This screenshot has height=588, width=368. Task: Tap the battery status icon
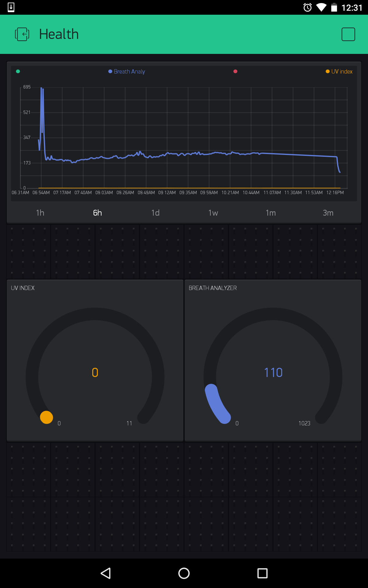pos(334,7)
